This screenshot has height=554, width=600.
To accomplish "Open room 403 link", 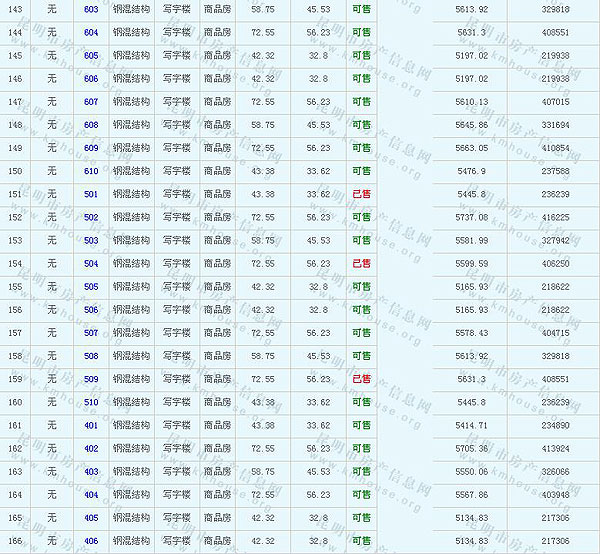I will pyautogui.click(x=91, y=471).
